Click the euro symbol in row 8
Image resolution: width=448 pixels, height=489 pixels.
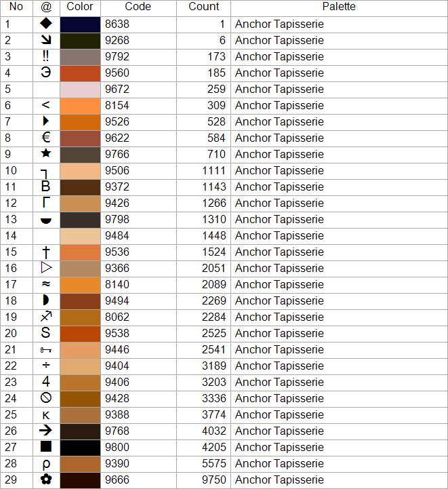point(46,137)
